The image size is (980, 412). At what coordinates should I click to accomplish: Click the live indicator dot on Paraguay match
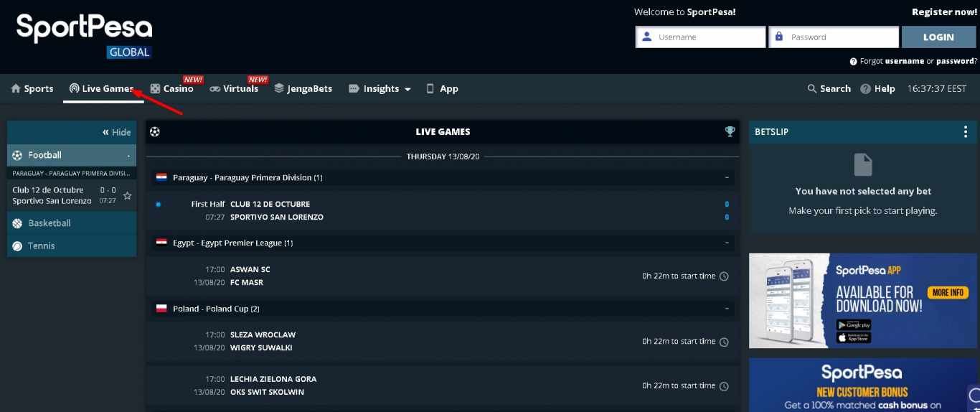[x=159, y=205]
